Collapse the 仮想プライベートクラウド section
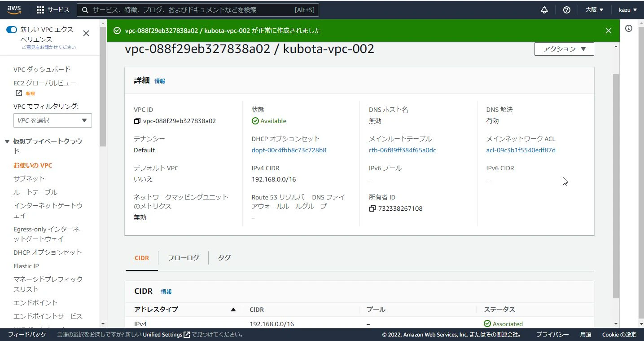 (7, 142)
